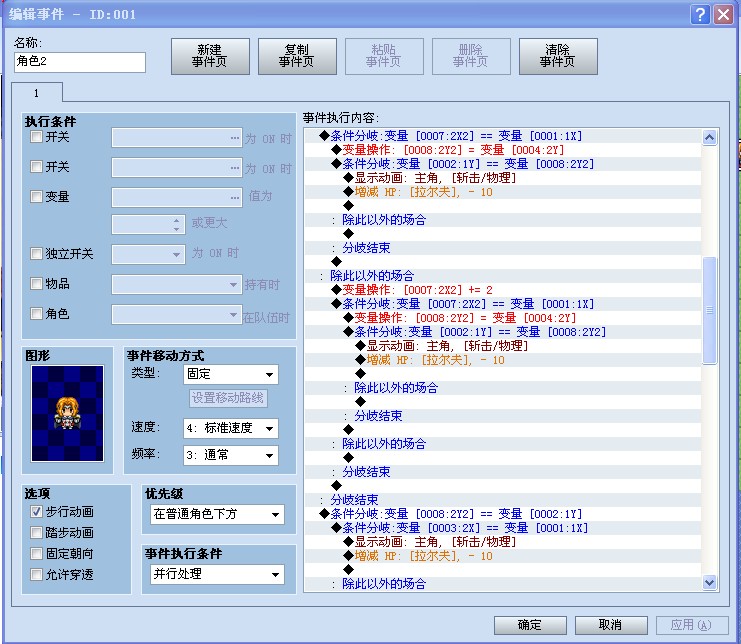Open the 独立开关 dropdown
741x644 pixels.
(x=148, y=254)
